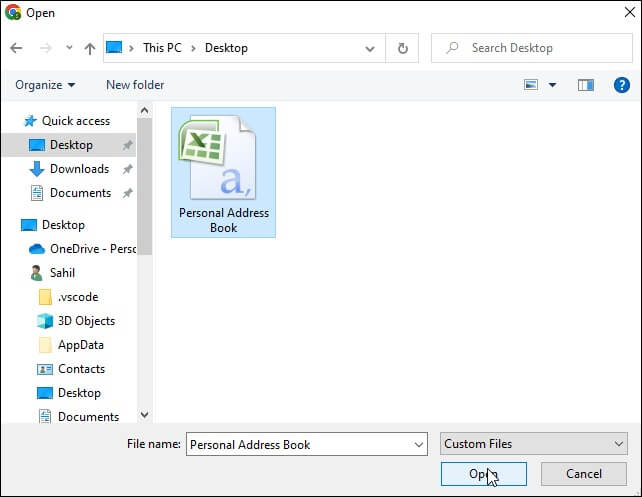Go up one folder level

coord(90,48)
